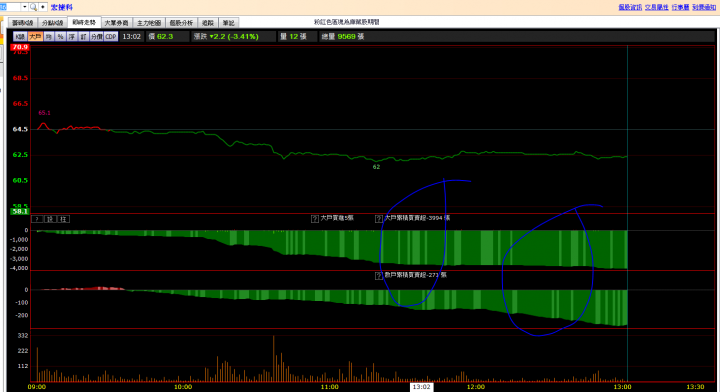
Task: Expand the small arrow button after magnifier
Action: [43, 7]
